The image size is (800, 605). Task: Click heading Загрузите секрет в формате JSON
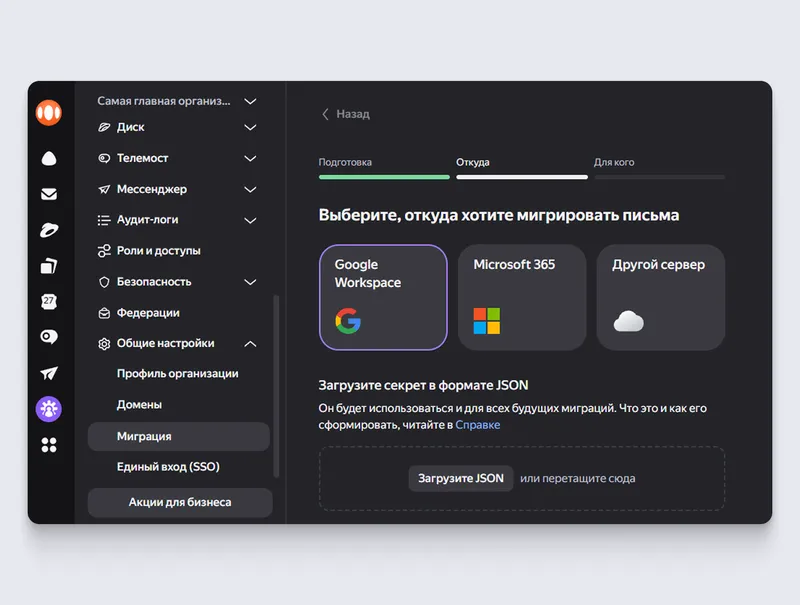coord(423,385)
